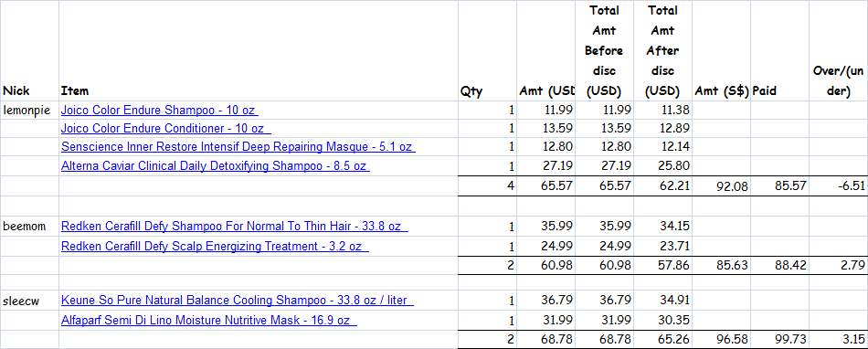Select the Item column header

[x=259, y=51]
